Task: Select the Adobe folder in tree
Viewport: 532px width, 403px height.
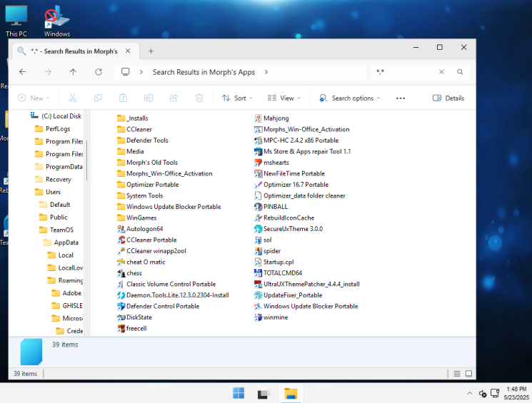Action: (x=66, y=293)
